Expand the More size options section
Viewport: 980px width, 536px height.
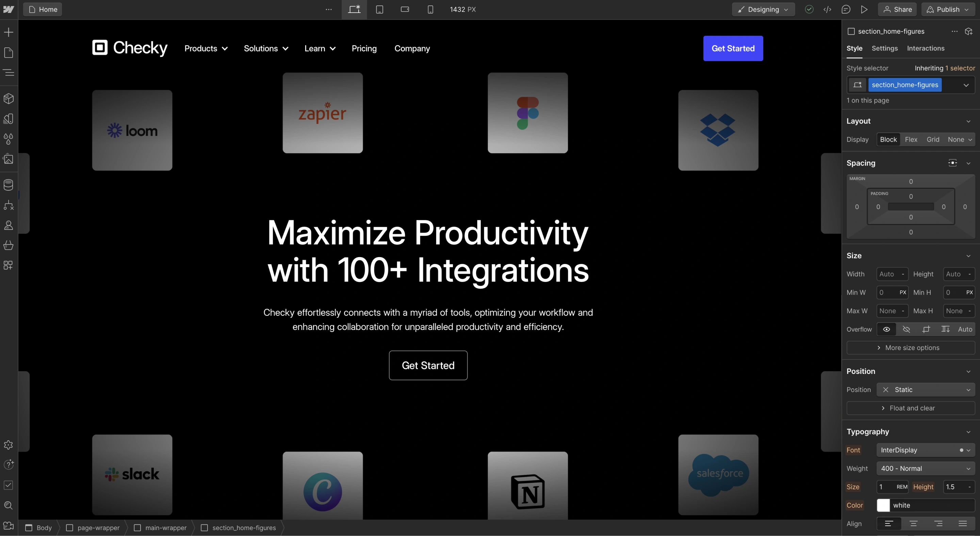[x=910, y=348]
